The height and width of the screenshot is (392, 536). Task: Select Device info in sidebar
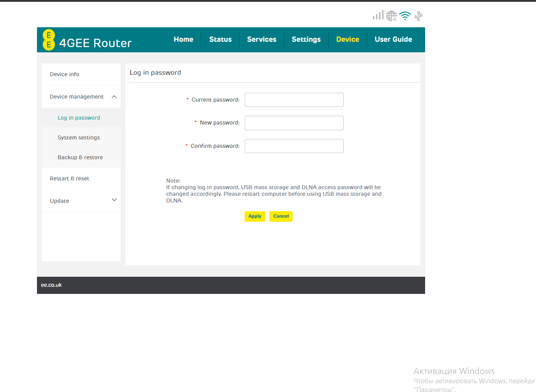pyautogui.click(x=65, y=74)
